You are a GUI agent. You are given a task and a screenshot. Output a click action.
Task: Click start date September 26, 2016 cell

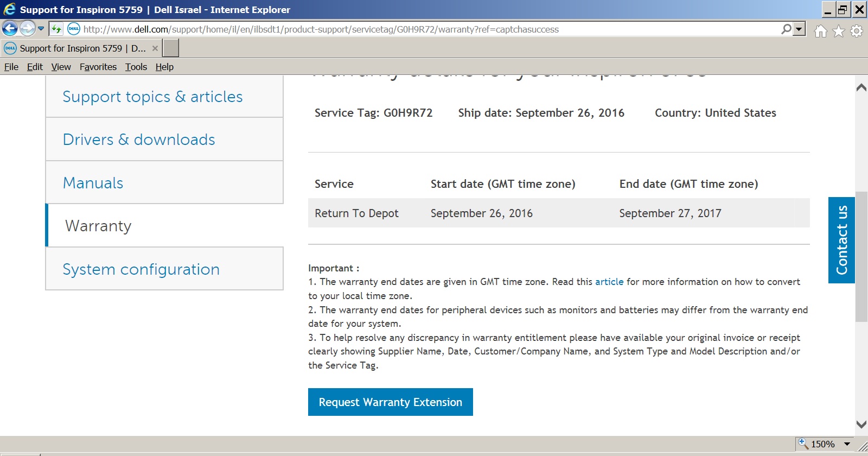coord(482,213)
